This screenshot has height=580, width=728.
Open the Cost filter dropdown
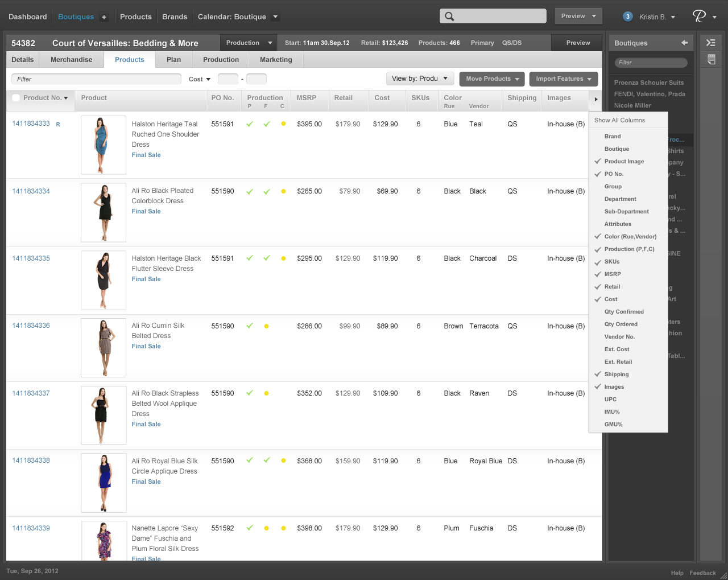click(x=200, y=79)
